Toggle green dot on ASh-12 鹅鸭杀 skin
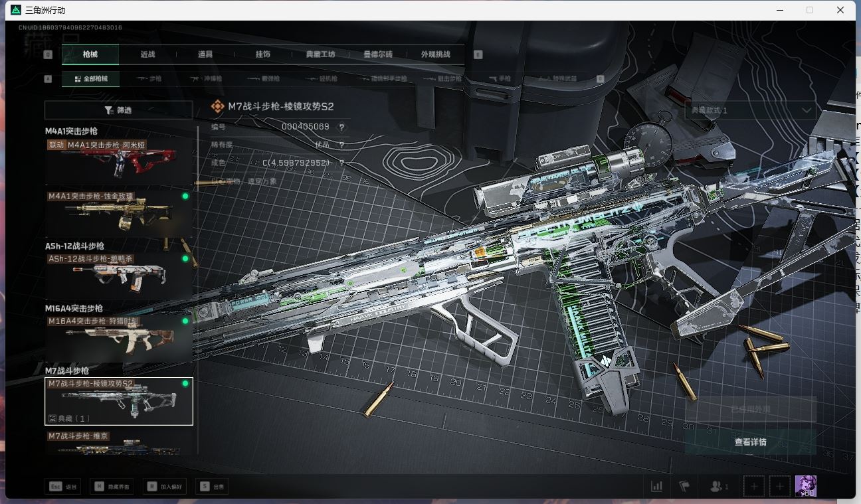Viewport: 861px width, 504px height. [185, 259]
